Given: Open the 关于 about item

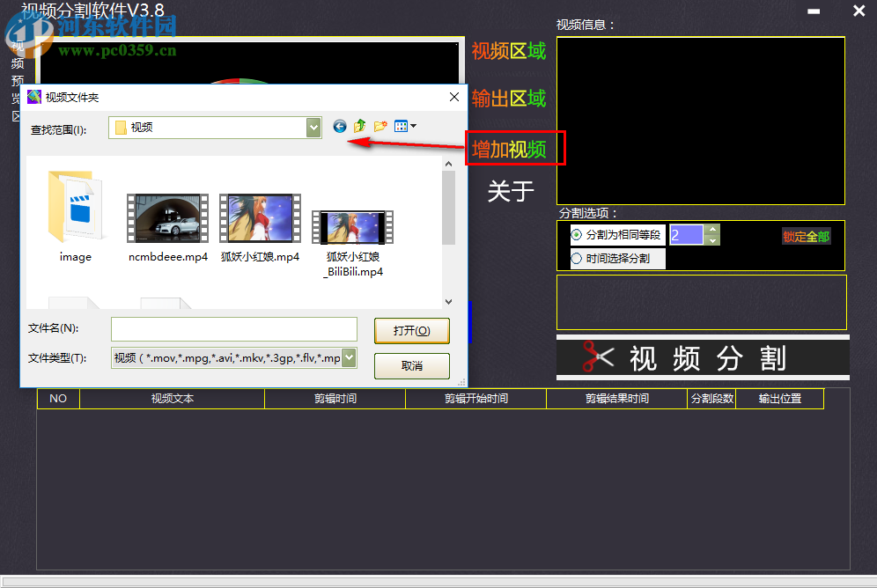Looking at the screenshot, I should point(510,192).
